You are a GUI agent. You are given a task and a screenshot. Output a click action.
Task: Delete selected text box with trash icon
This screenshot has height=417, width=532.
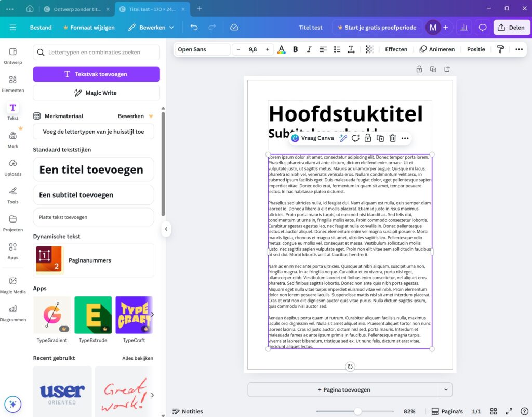393,138
